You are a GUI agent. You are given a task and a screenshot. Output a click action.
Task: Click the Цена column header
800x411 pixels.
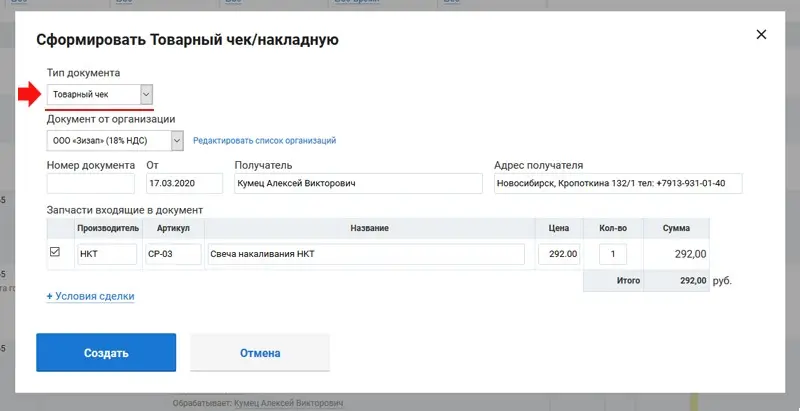click(559, 228)
